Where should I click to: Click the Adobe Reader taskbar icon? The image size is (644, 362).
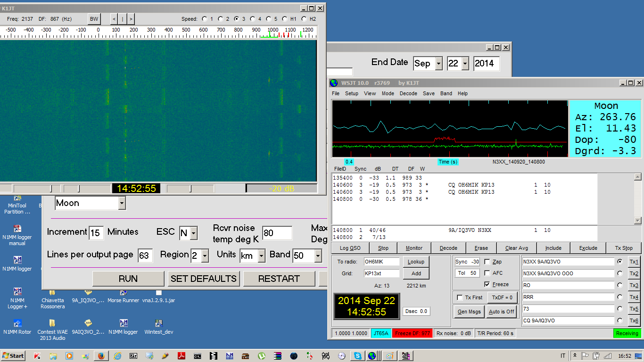pos(182,356)
